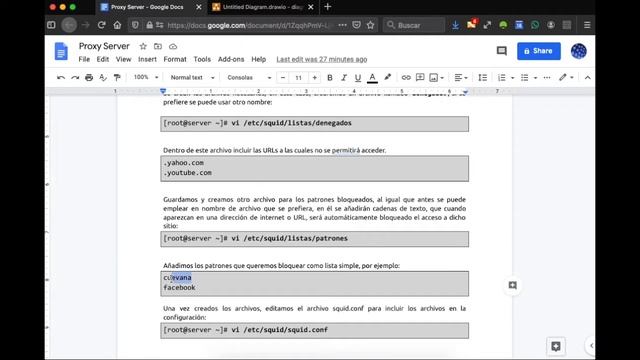The height and width of the screenshot is (360, 640).
Task: Click the Undo icon in the toolbar
Action: [61, 78]
